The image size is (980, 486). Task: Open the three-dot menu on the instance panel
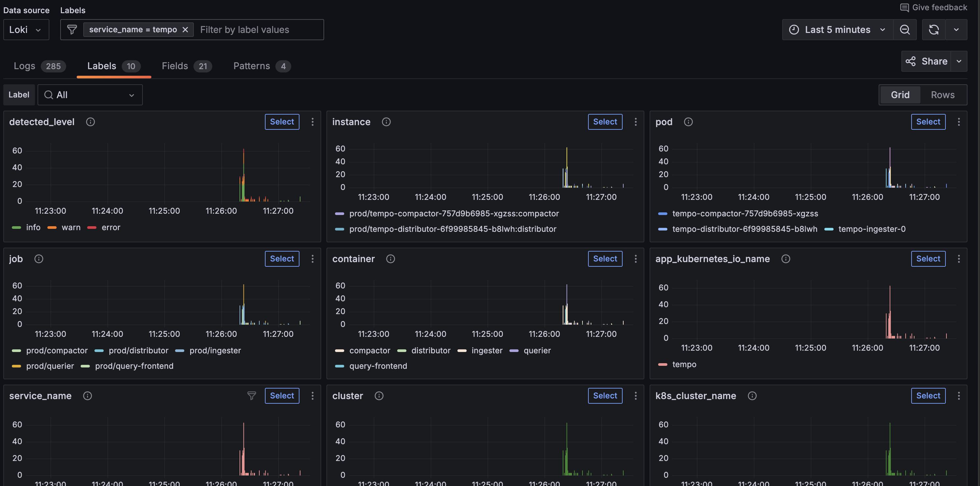635,122
